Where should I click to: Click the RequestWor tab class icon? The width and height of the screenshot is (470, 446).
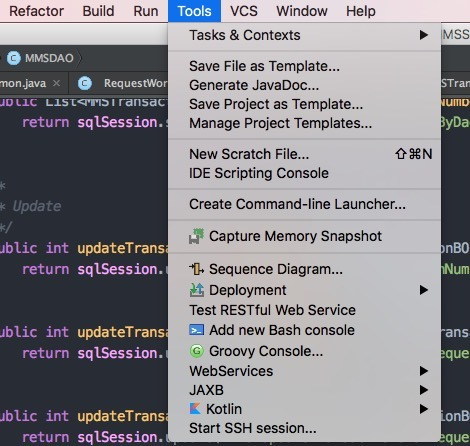(85, 83)
